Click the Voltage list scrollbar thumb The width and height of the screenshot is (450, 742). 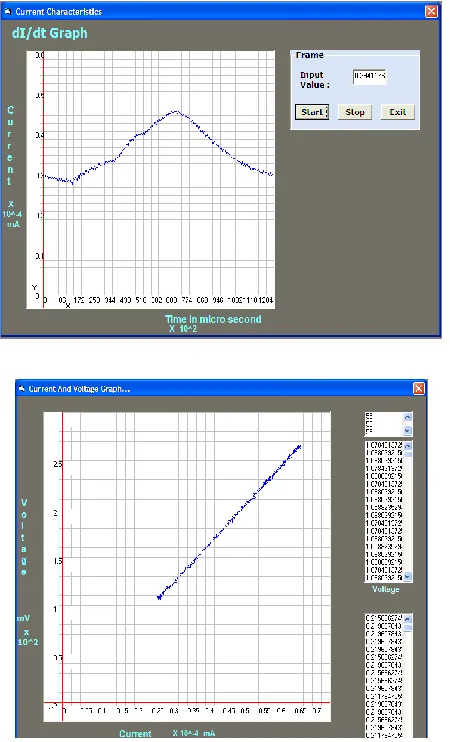pos(408,454)
